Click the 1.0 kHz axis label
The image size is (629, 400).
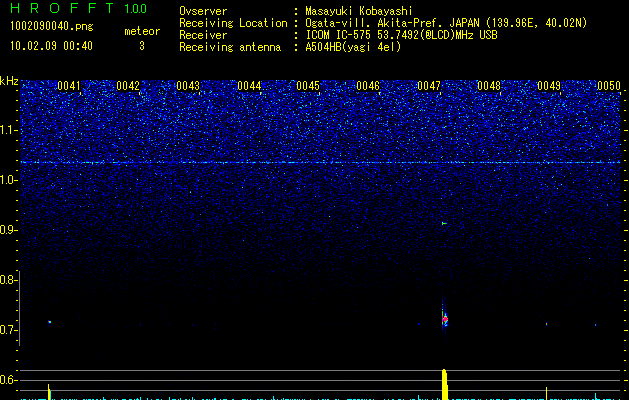8,180
